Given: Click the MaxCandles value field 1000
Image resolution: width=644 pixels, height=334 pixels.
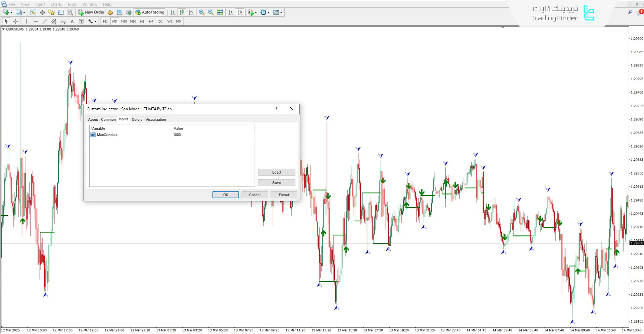Looking at the screenshot, I should pos(213,135).
